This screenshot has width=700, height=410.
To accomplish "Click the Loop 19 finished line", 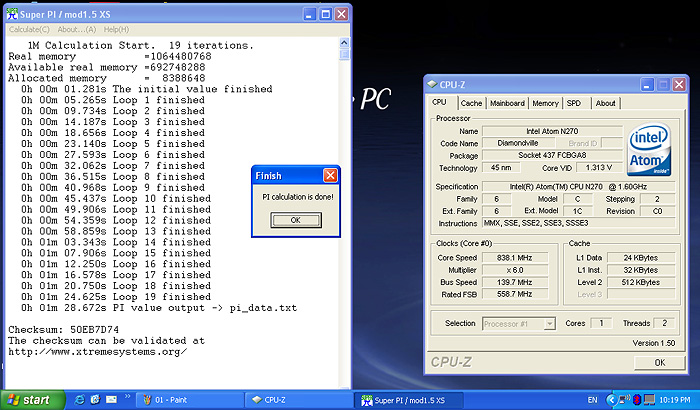I will [116, 297].
